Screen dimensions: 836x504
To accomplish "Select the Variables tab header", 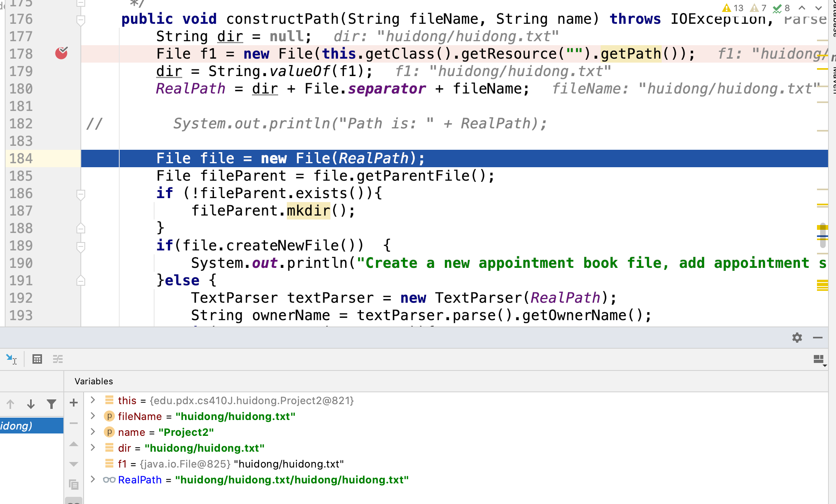I will (94, 381).
